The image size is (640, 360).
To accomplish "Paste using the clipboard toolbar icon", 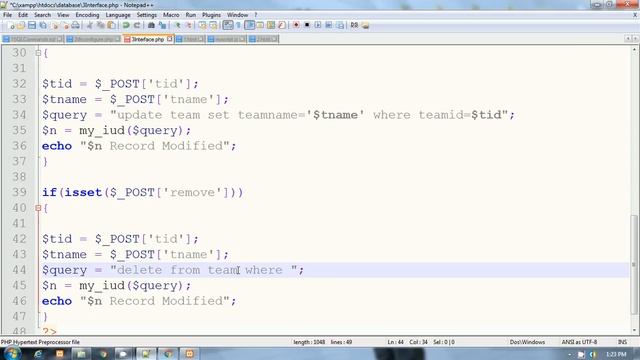I will pos(111,25).
